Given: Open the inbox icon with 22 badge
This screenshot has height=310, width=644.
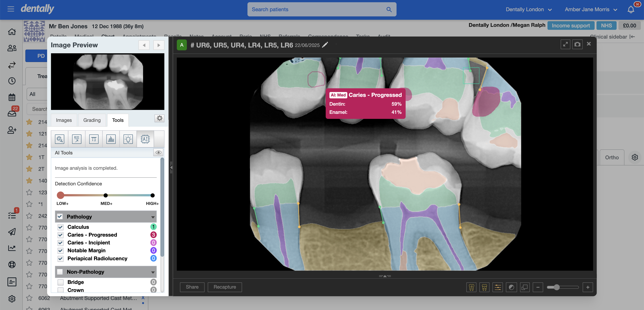Looking at the screenshot, I should (12, 113).
